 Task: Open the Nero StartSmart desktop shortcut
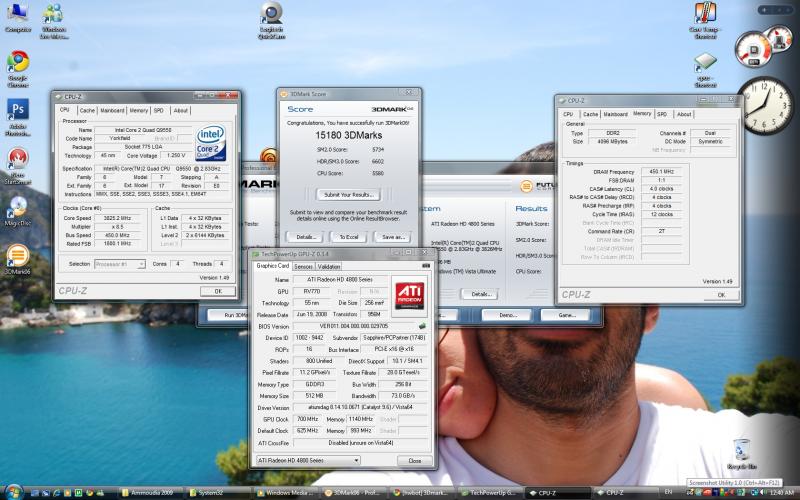point(18,166)
